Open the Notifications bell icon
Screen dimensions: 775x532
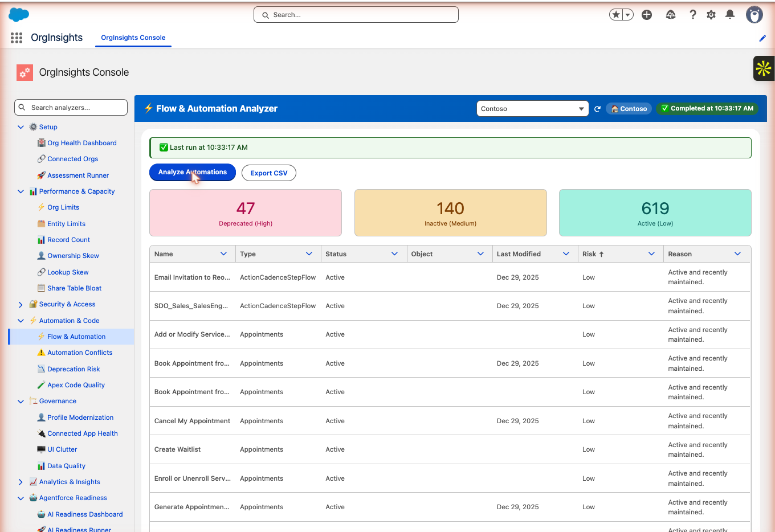[730, 15]
